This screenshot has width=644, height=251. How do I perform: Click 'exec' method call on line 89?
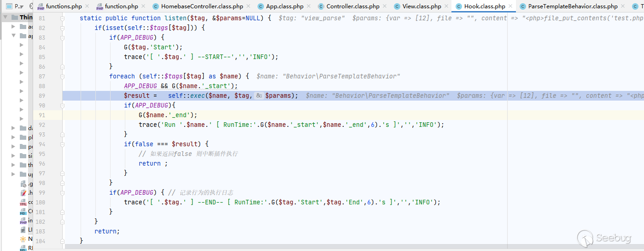(x=198, y=96)
